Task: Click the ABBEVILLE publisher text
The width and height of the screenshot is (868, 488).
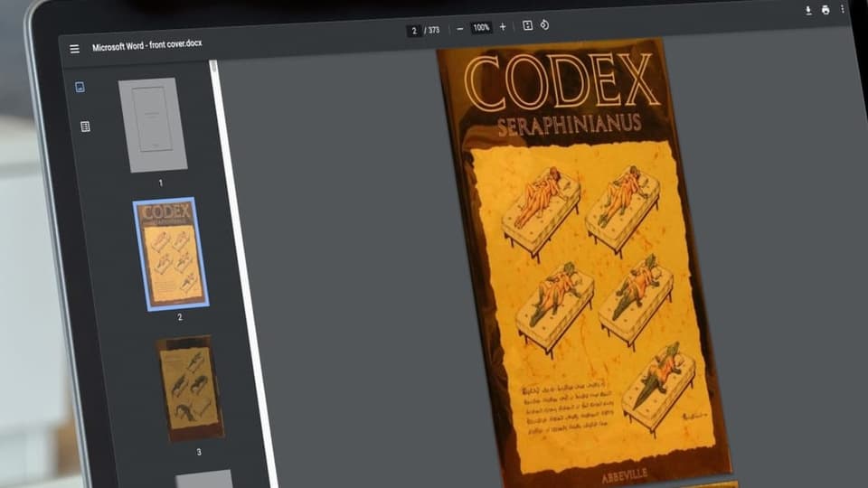Action: [x=625, y=476]
